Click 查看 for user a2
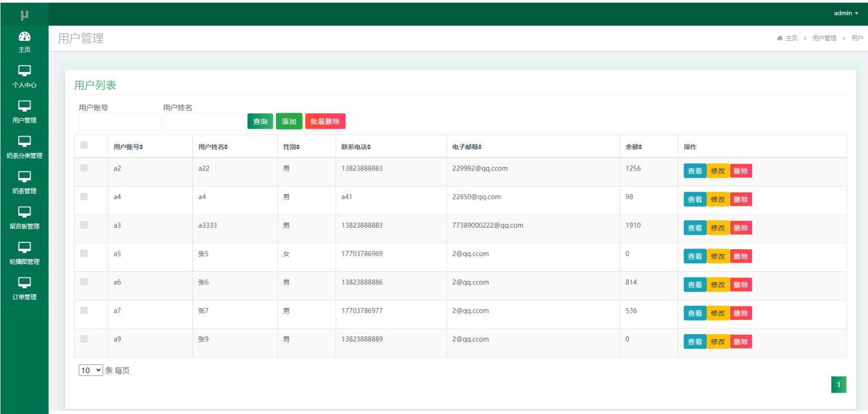This screenshot has width=868, height=414. point(695,171)
